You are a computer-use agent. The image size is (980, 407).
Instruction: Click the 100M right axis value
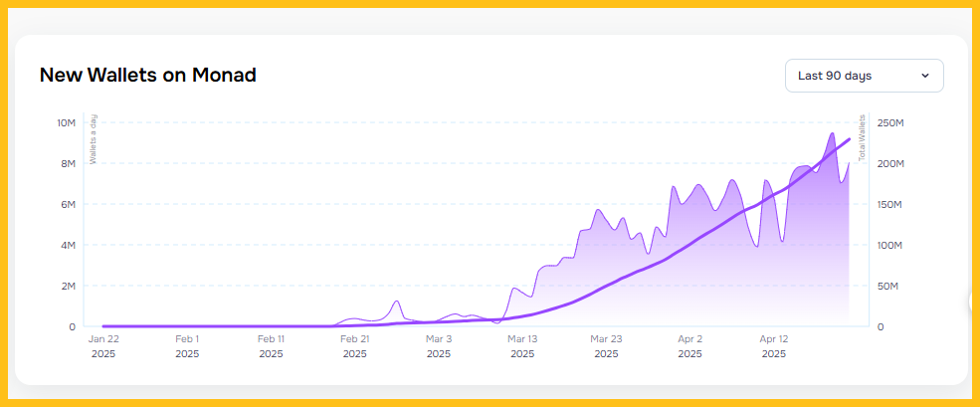coord(890,245)
